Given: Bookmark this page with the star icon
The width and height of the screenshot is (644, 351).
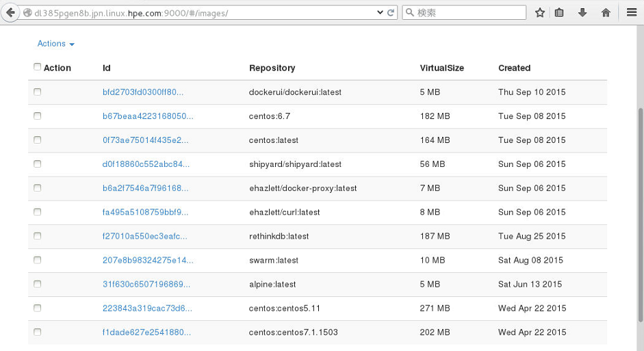Looking at the screenshot, I should [x=540, y=13].
